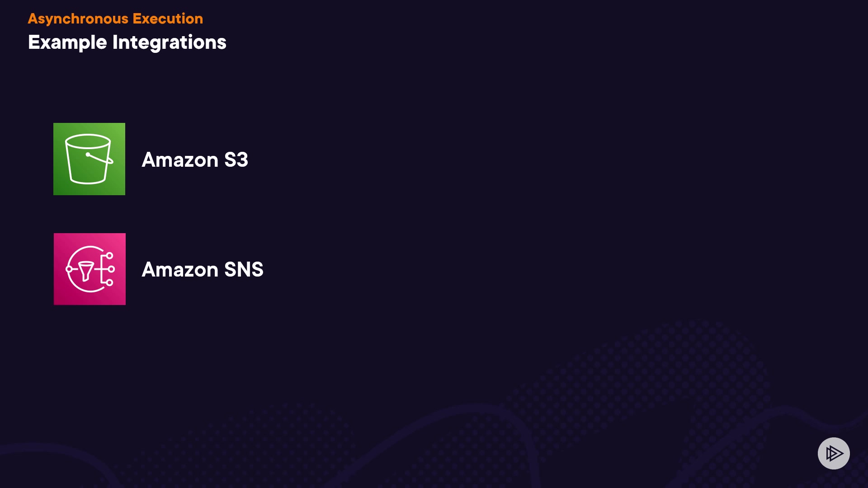Click the bucket handle line in S3 icon
This screenshot has height=488, width=868.
point(99,158)
